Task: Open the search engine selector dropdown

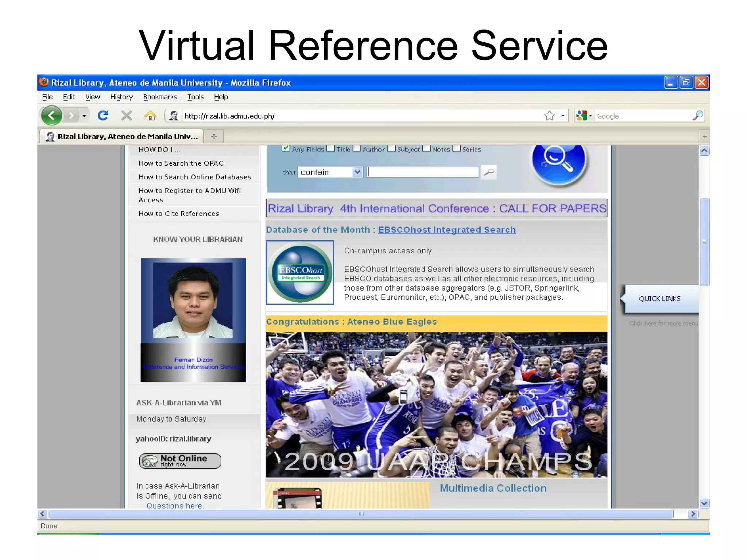Action: pyautogui.click(x=584, y=116)
